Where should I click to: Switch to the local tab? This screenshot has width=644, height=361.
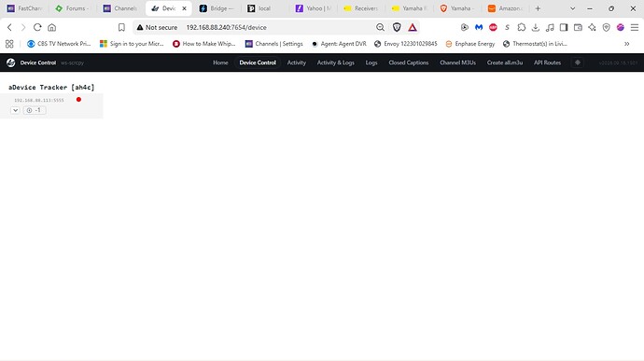point(264,8)
